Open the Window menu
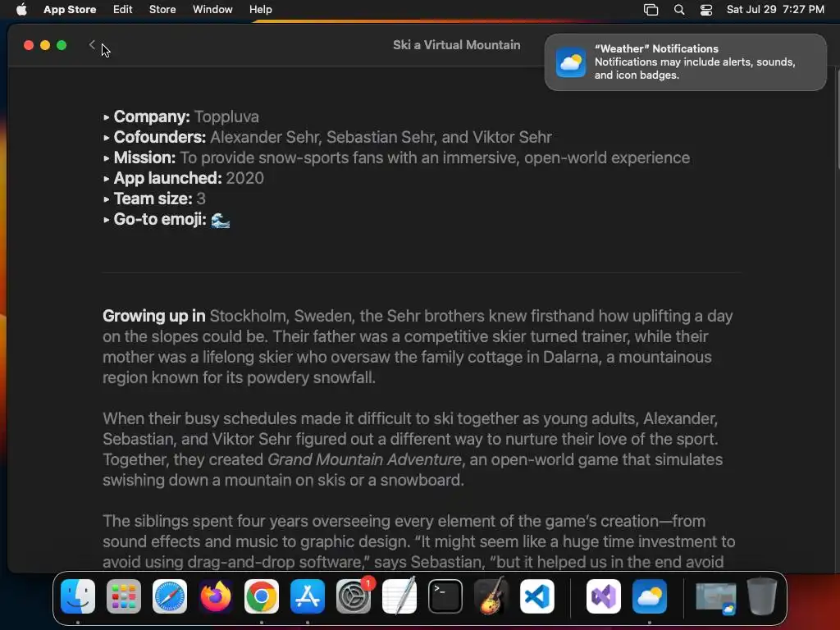 (x=212, y=9)
